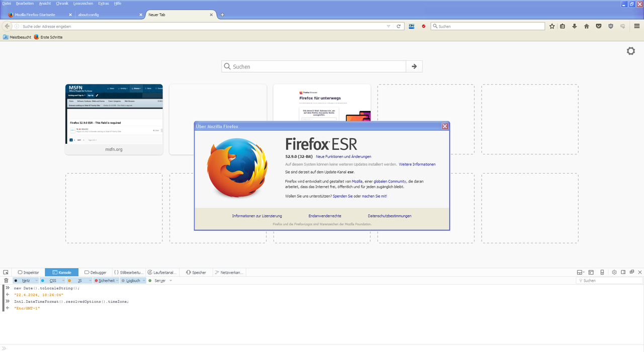Go to the home page icon

tap(586, 26)
